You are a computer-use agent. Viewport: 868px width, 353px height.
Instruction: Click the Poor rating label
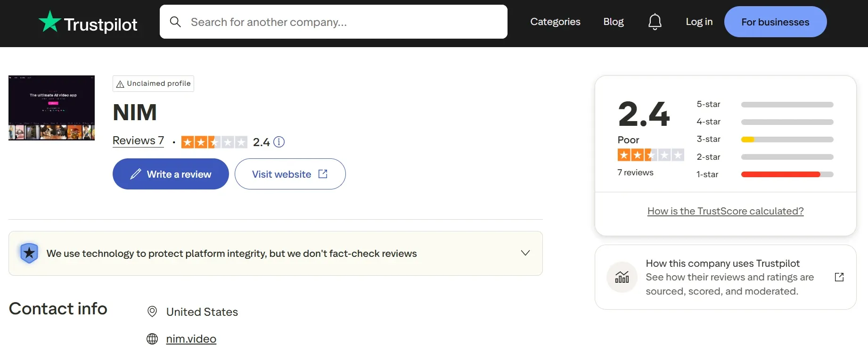click(x=628, y=140)
